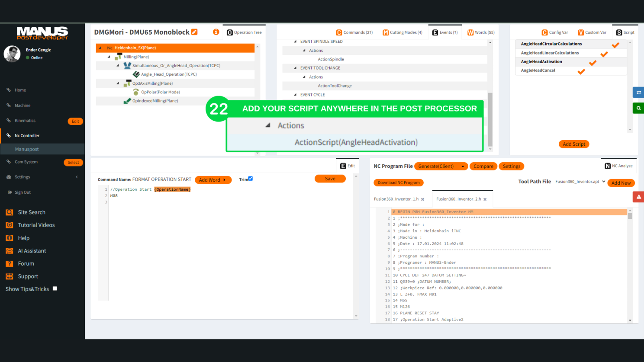This screenshot has width=644, height=362.
Task: Open the AI Assistant from sidebar
Action: pyautogui.click(x=32, y=251)
